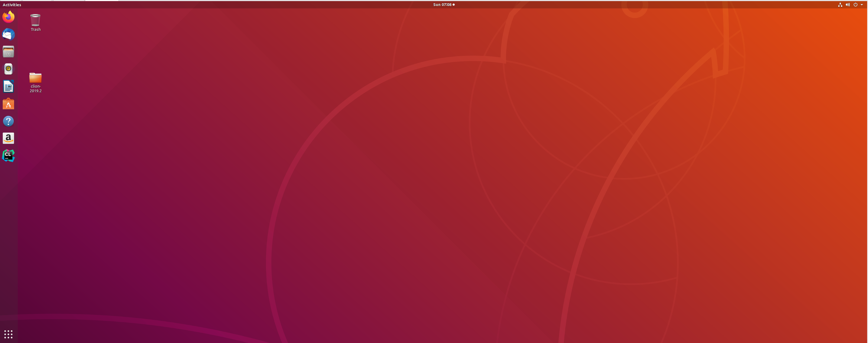Open the Amazon shortcut
The width and height of the screenshot is (868, 343).
[8, 138]
